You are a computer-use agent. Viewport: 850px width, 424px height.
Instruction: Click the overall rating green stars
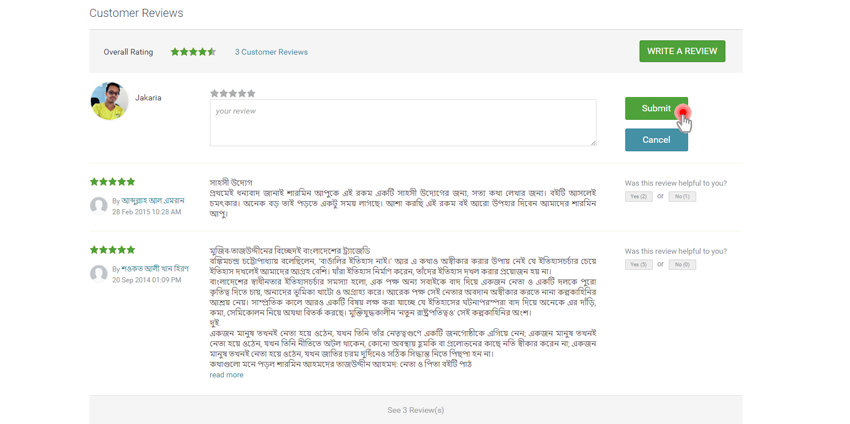click(193, 52)
